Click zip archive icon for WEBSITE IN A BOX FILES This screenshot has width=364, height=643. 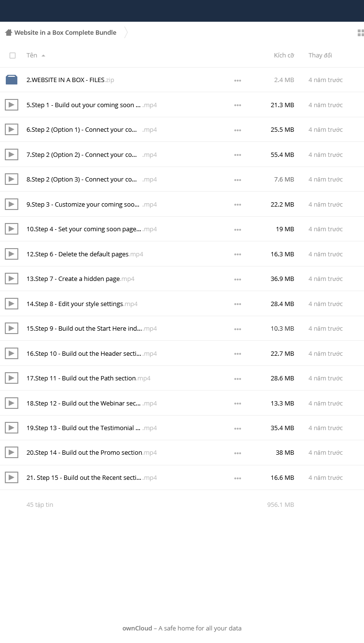[x=12, y=80]
